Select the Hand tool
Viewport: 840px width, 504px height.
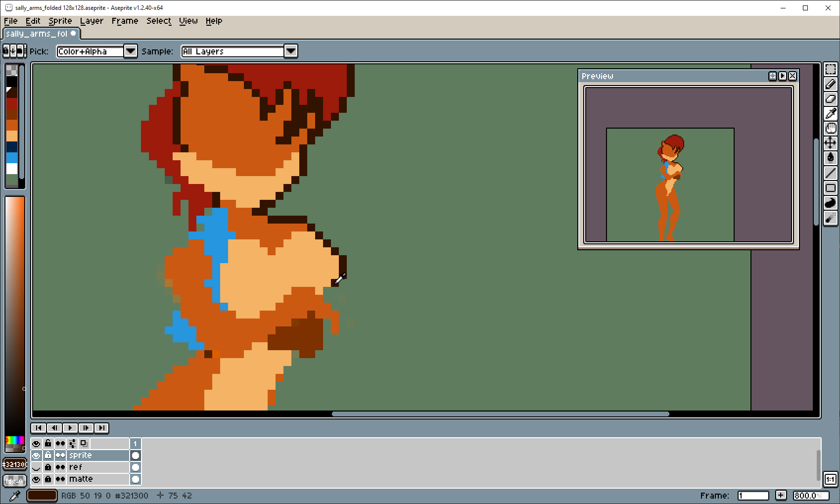(x=831, y=128)
